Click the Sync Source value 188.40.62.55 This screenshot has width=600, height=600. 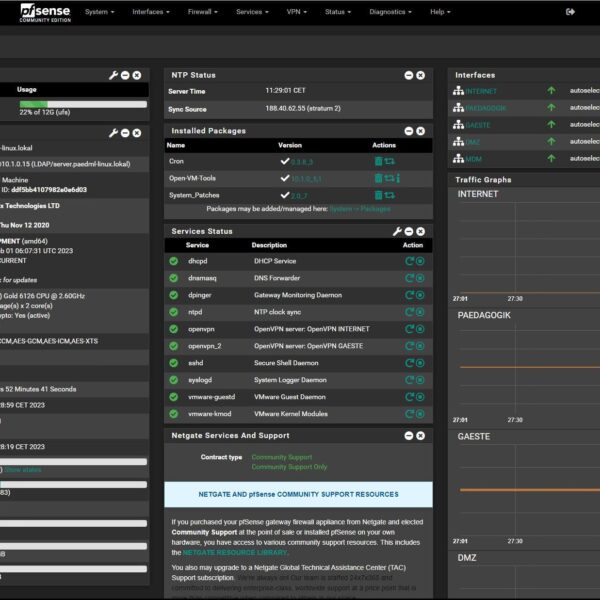click(303, 108)
